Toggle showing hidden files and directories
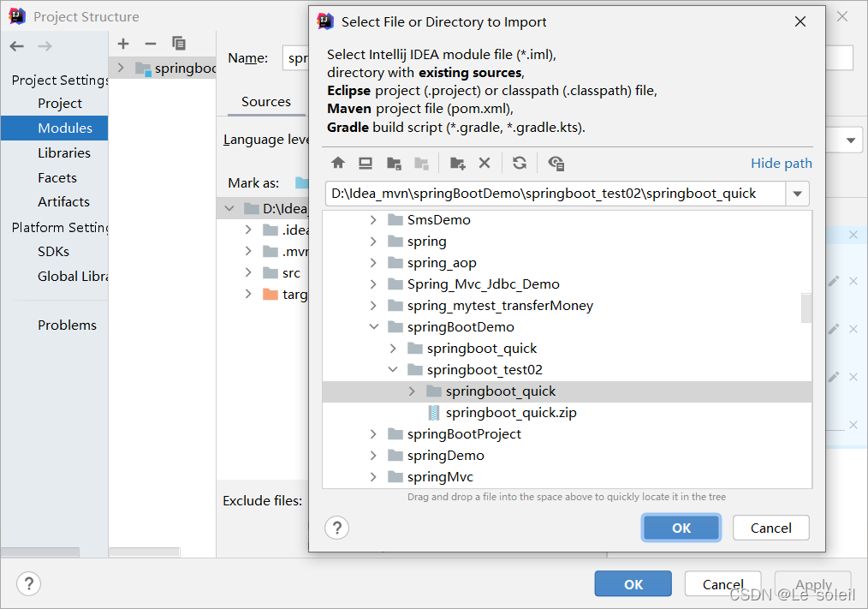 [x=555, y=163]
